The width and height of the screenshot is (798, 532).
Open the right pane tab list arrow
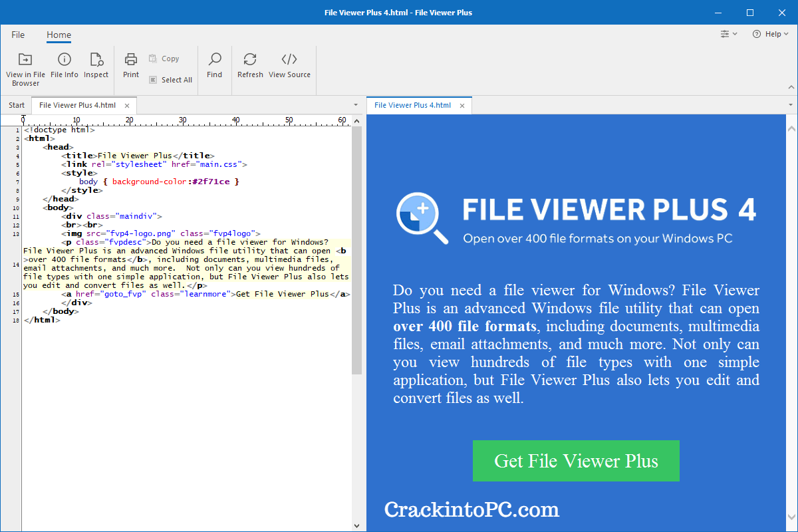(791, 105)
